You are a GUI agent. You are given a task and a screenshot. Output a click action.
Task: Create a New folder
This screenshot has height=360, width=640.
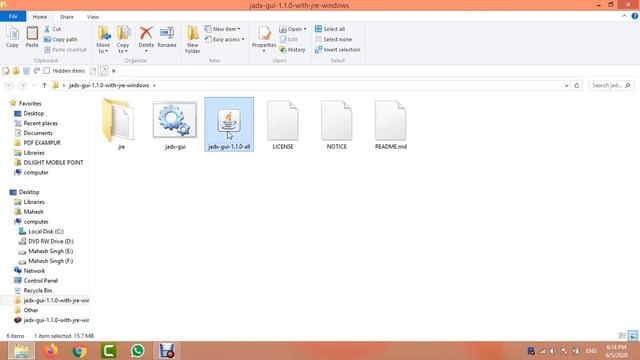[193, 40]
